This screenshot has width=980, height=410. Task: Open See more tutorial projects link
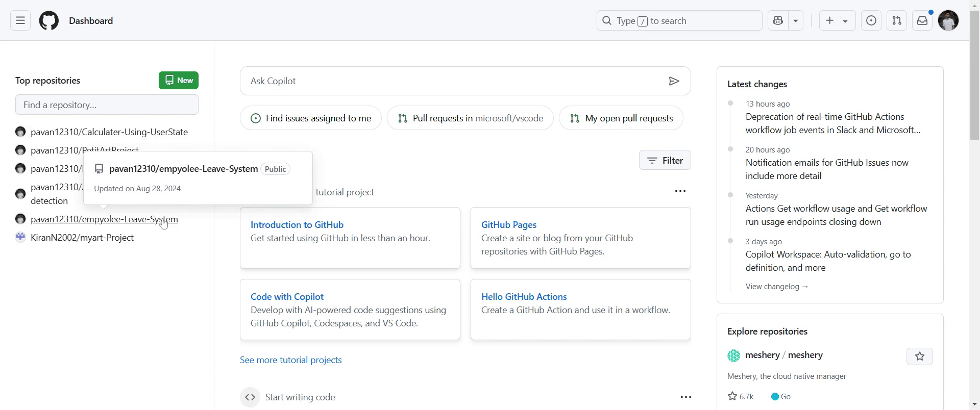point(291,360)
